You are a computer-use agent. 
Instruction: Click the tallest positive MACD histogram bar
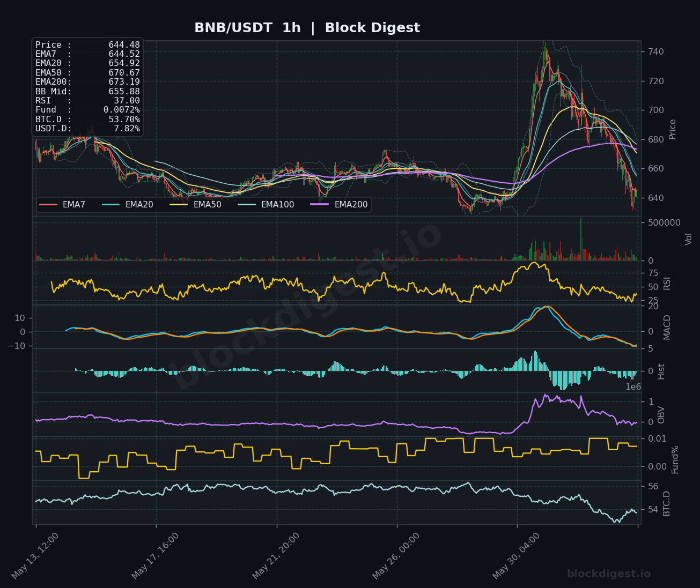tap(535, 361)
